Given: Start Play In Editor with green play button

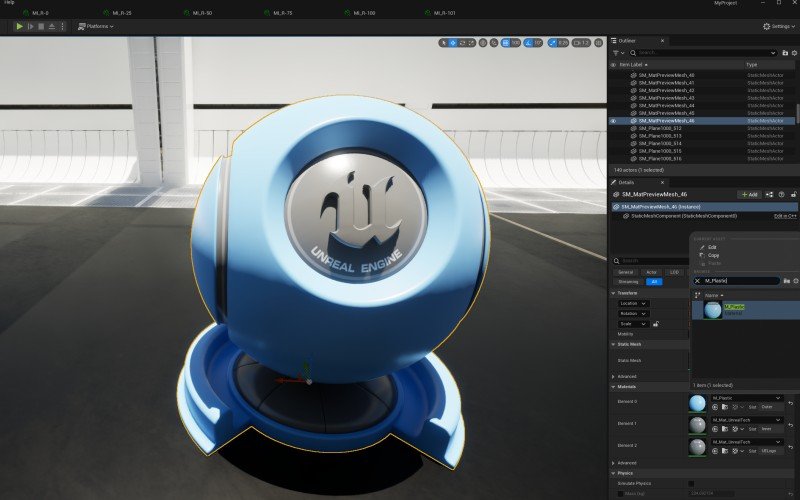Looking at the screenshot, I should click(x=19, y=26).
